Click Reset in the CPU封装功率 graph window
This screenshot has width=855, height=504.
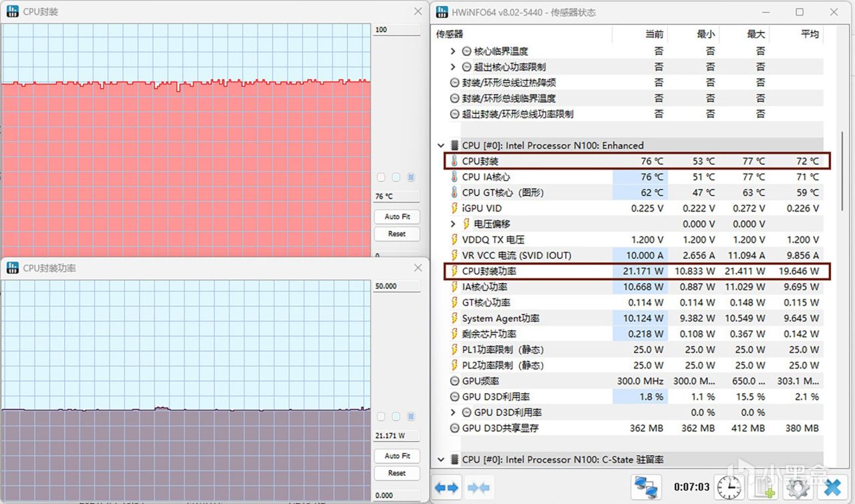[x=397, y=473]
